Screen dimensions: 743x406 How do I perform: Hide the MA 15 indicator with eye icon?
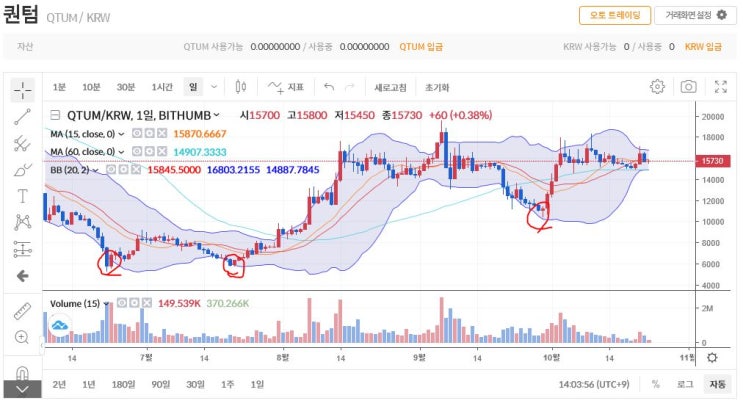click(137, 134)
